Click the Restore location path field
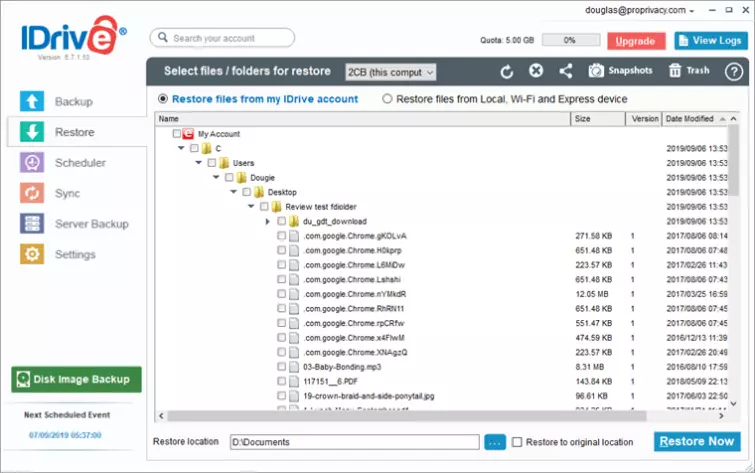Viewport: 755px width, 473px height. (355, 442)
